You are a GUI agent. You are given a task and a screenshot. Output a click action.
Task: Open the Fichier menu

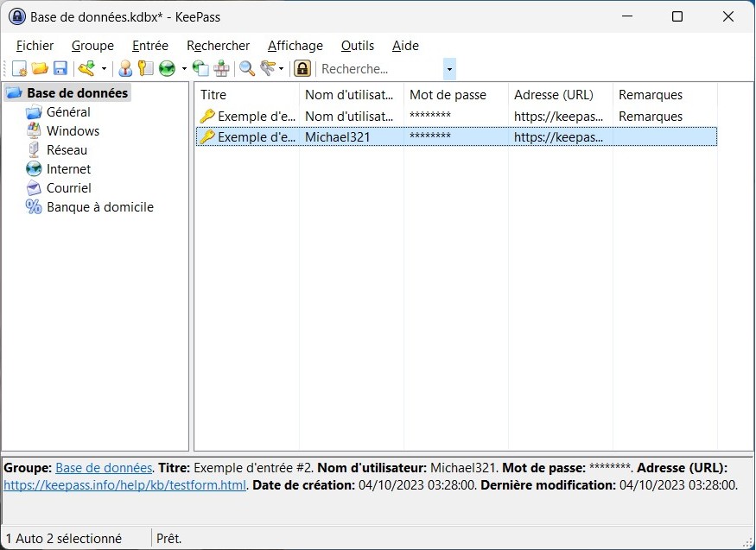pyautogui.click(x=35, y=46)
